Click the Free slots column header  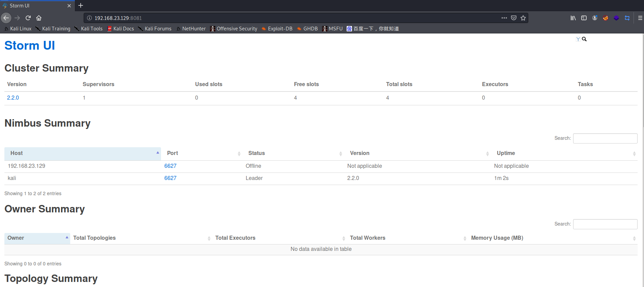[306, 84]
